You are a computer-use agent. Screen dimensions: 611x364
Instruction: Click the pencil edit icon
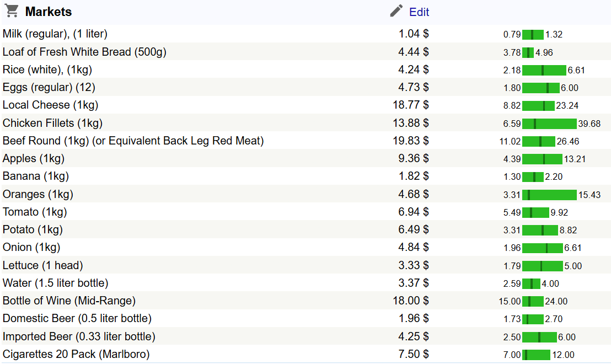click(396, 11)
